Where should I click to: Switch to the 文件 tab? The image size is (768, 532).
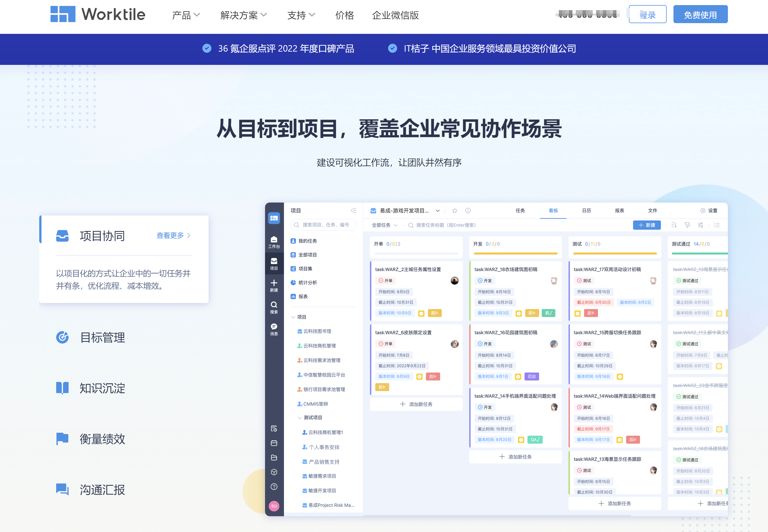point(653,210)
